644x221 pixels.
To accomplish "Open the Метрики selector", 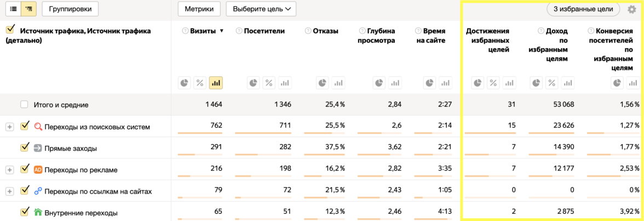I will (199, 9).
